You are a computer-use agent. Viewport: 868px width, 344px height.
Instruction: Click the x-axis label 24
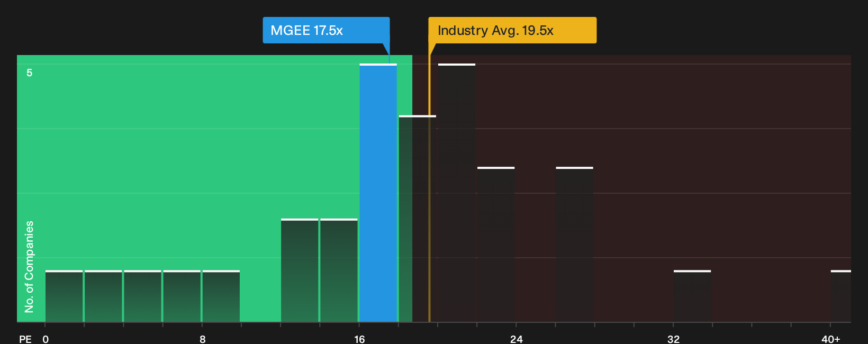(x=517, y=339)
